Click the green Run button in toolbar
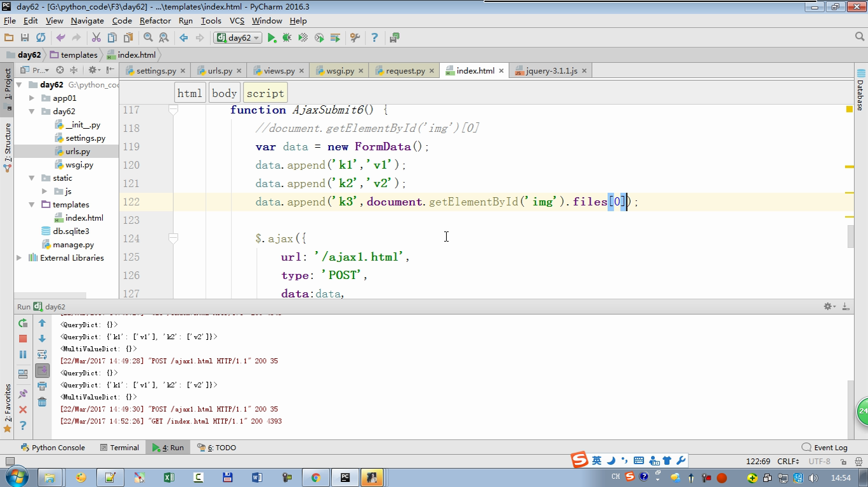 click(272, 38)
